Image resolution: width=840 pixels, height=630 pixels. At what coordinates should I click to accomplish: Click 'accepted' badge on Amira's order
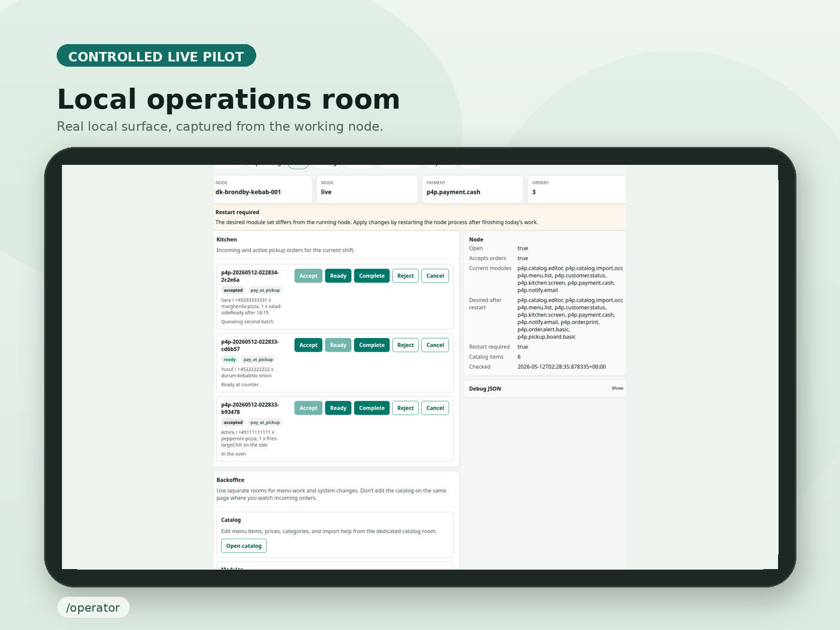tap(233, 423)
